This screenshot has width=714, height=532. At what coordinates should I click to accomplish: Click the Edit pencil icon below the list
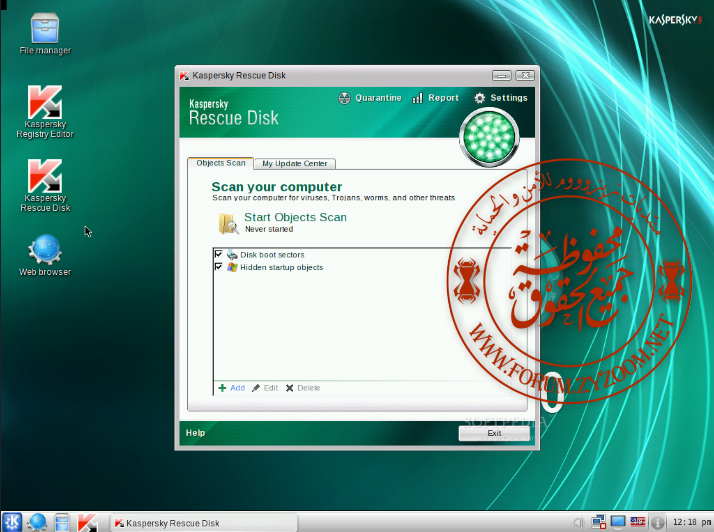[256, 388]
